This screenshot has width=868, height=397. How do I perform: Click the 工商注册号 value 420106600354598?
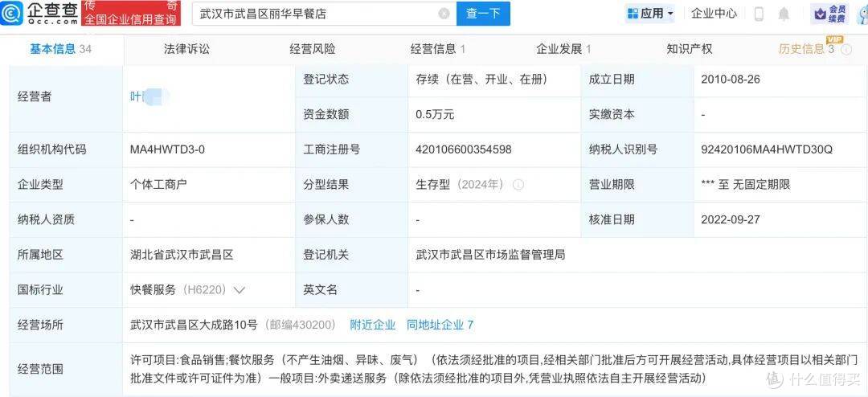pos(464,149)
